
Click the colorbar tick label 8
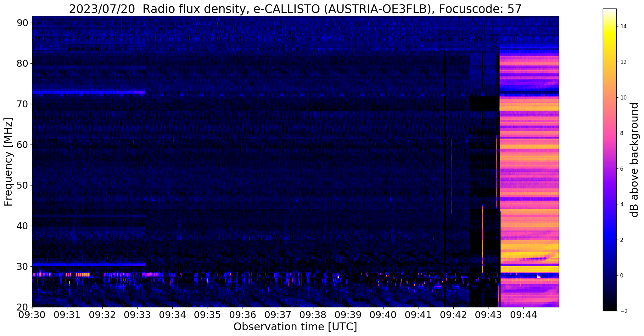click(x=621, y=133)
